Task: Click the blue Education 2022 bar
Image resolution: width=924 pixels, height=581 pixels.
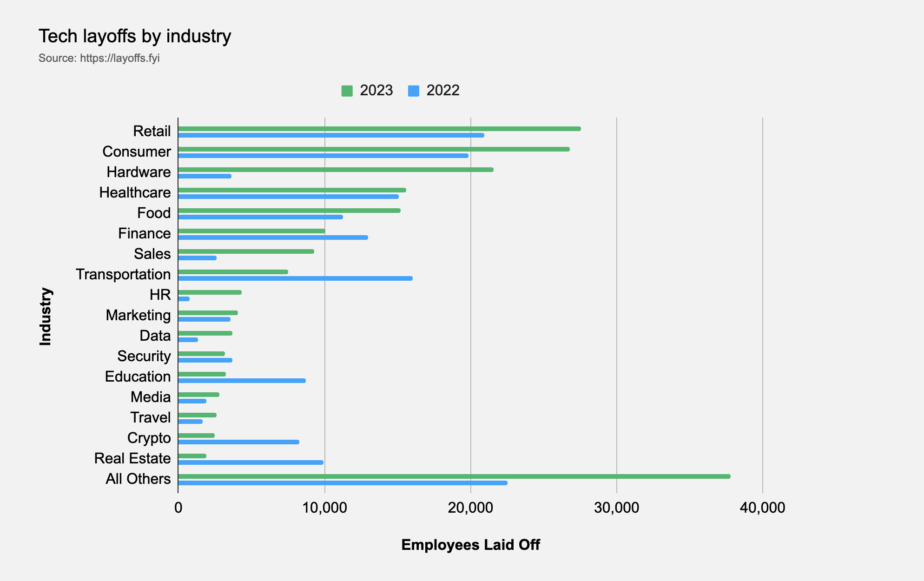Action: click(x=241, y=381)
